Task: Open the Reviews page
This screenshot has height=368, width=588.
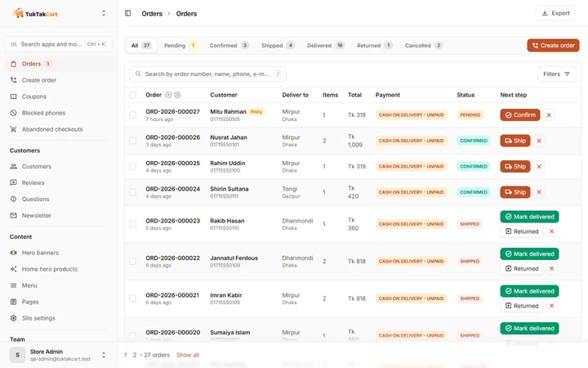Action: tap(59, 183)
